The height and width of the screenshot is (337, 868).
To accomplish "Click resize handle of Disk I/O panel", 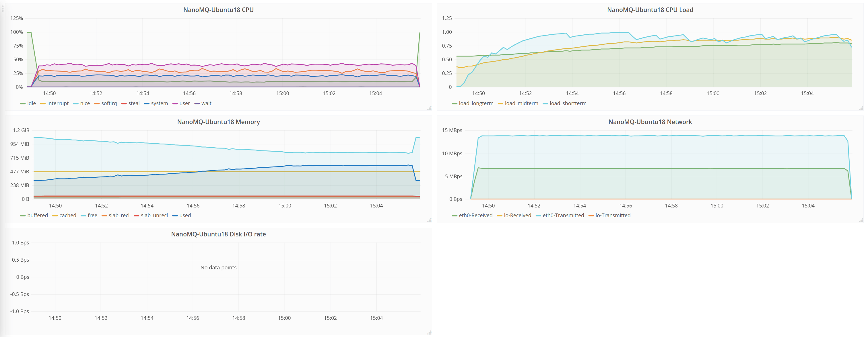I will click(x=429, y=333).
